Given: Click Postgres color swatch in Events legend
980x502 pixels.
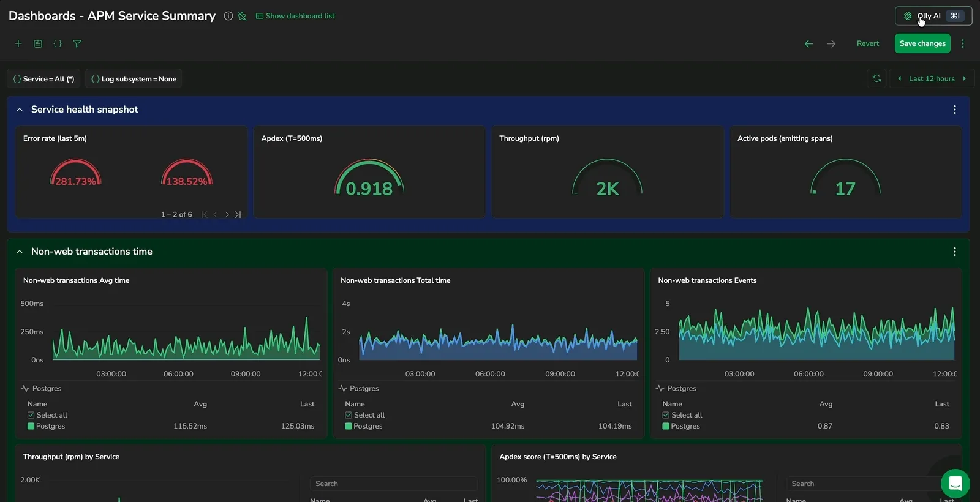Looking at the screenshot, I should pos(666,426).
